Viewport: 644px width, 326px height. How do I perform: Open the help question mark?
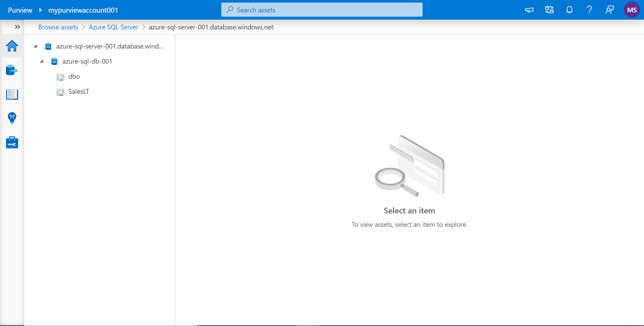tap(589, 10)
